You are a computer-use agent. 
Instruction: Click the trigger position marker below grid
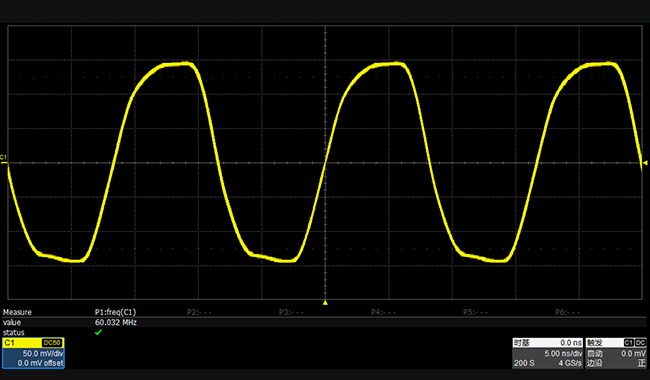325,303
